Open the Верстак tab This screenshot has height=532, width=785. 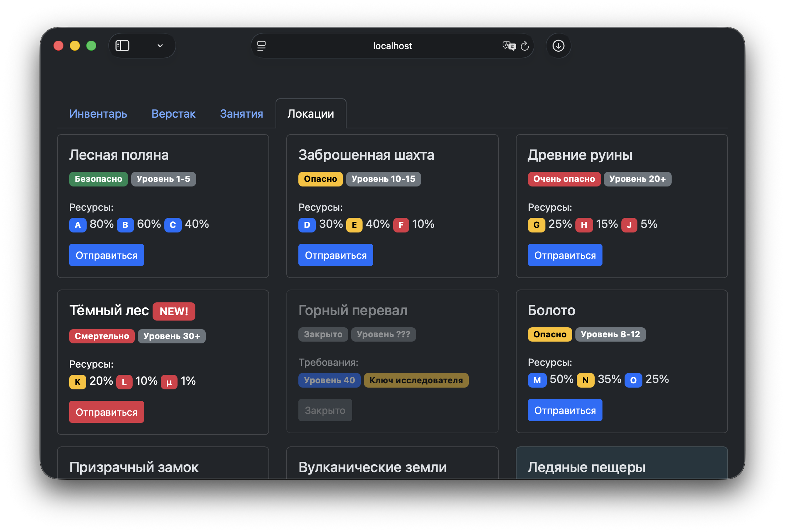pos(173,113)
